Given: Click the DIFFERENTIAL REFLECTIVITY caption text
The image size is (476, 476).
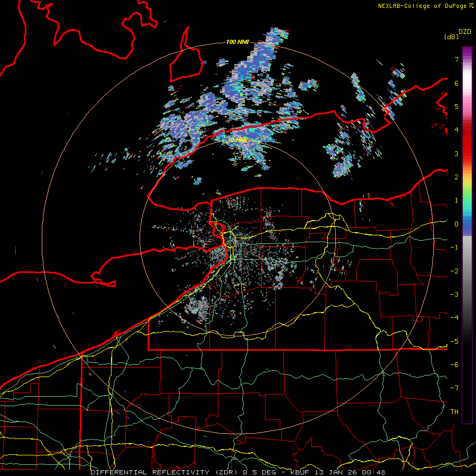Looking at the screenshot, I should point(150,472).
